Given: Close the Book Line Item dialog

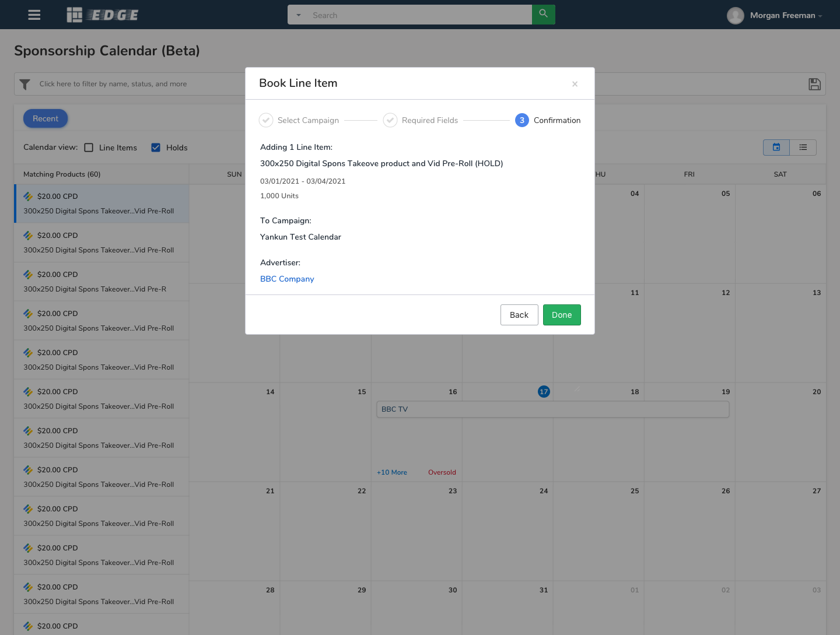Looking at the screenshot, I should pyautogui.click(x=575, y=84).
